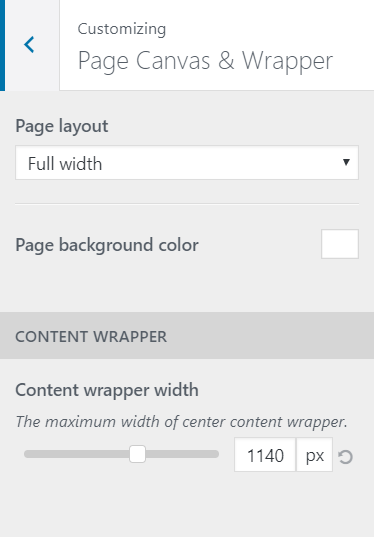Focus the 1140 width input field
This screenshot has width=374, height=537.
coord(265,455)
